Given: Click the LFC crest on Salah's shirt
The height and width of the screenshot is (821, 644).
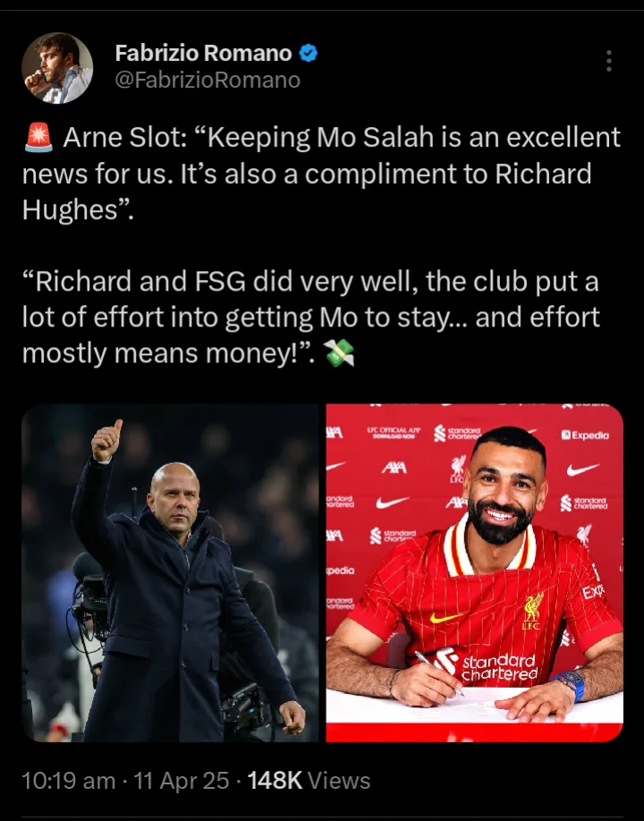Looking at the screenshot, I should (x=532, y=611).
